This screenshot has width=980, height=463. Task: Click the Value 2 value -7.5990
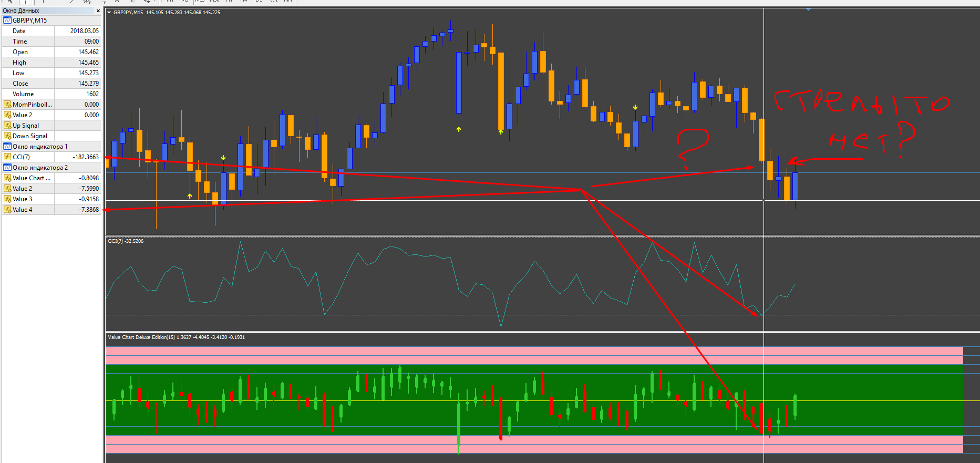pyautogui.click(x=89, y=189)
